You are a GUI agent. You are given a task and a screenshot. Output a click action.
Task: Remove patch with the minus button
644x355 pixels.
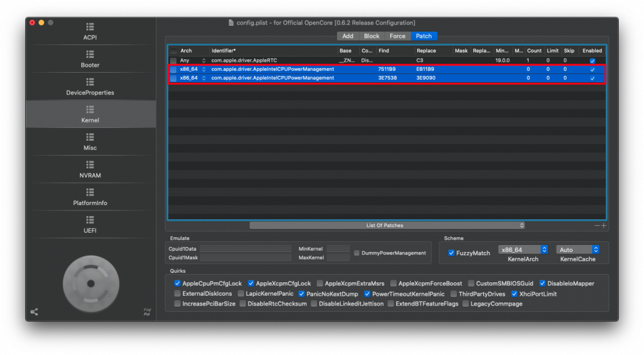point(597,226)
